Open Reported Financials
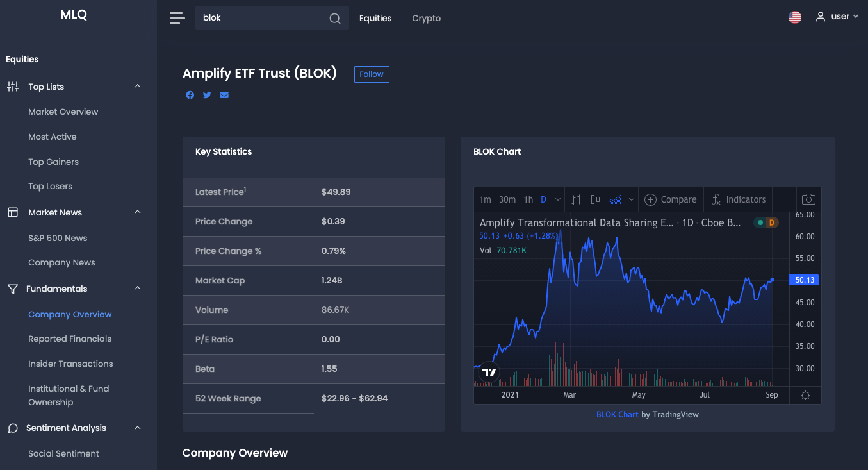This screenshot has width=868, height=470. (70, 339)
